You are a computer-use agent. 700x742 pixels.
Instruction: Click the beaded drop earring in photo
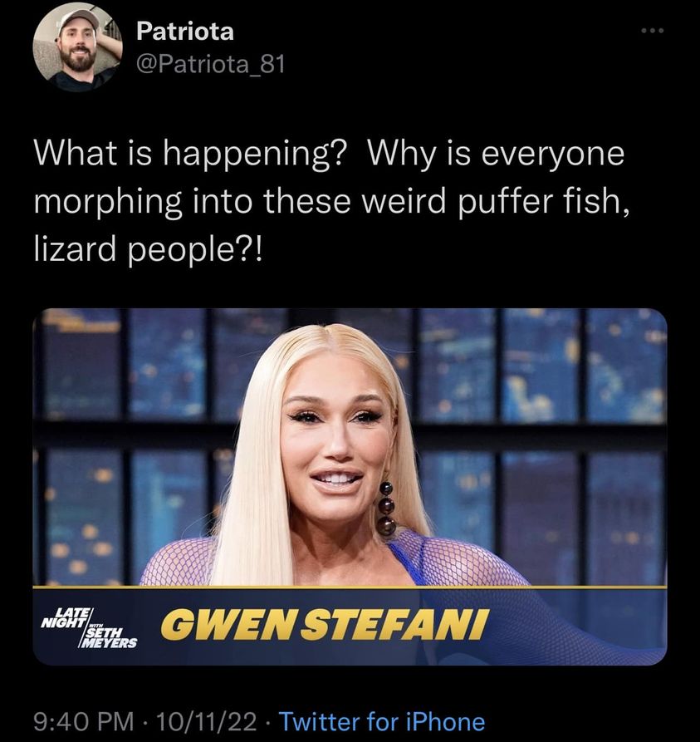point(386,509)
